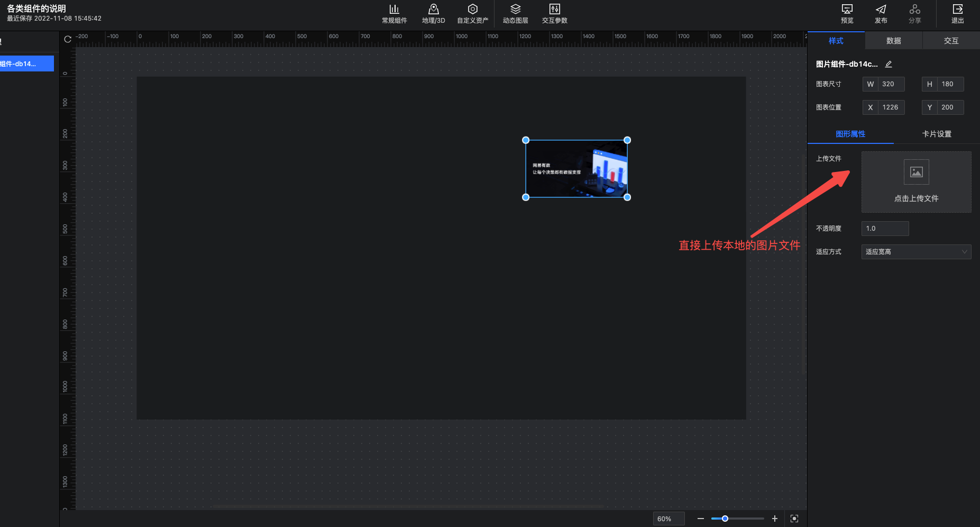Viewport: 980px width, 527px height.
Task: Click the 不透明度 opacity input field
Action: tap(885, 229)
